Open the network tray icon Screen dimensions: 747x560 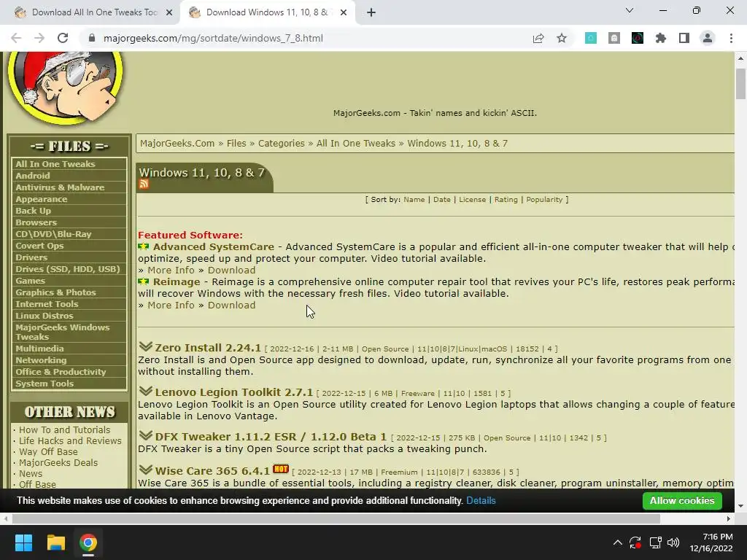coord(656,542)
